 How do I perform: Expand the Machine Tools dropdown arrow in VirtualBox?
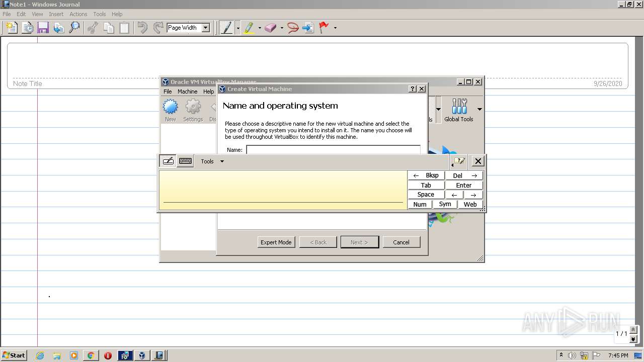pos(438,109)
